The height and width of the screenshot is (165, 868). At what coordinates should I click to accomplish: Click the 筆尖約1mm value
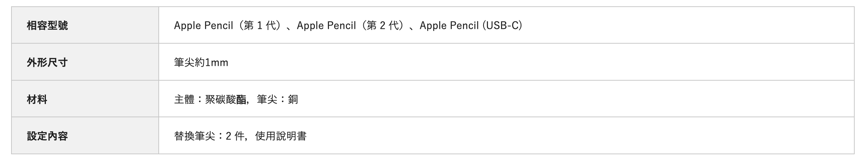point(201,63)
